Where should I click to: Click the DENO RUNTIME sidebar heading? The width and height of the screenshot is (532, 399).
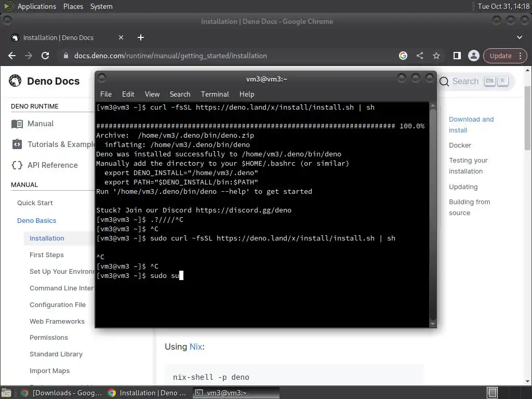35,107
